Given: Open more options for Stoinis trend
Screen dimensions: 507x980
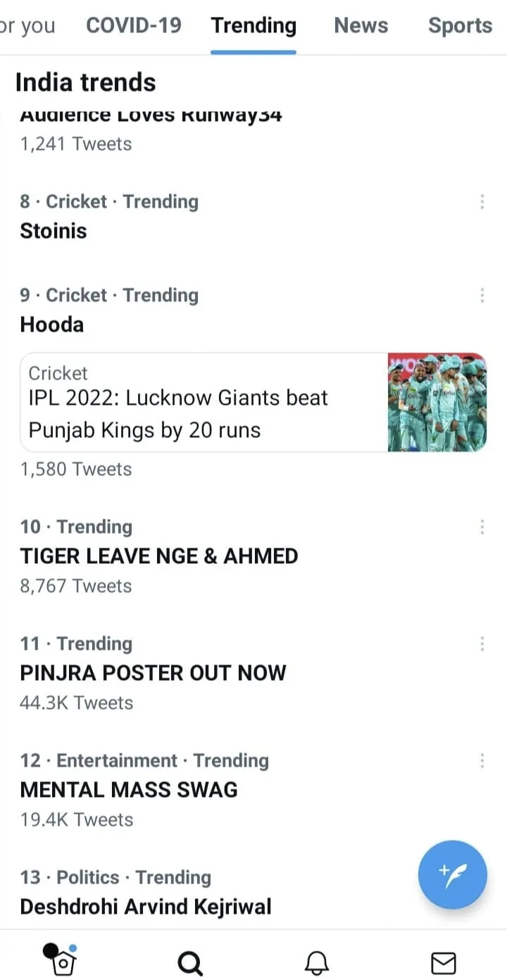Looking at the screenshot, I should pos(482,202).
